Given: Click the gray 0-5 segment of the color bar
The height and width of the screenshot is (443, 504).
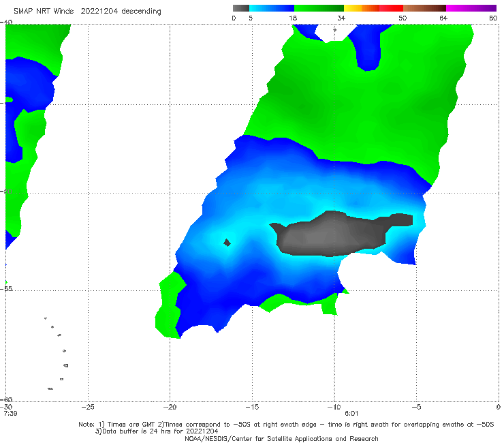Looking at the screenshot, I should 241,8.
